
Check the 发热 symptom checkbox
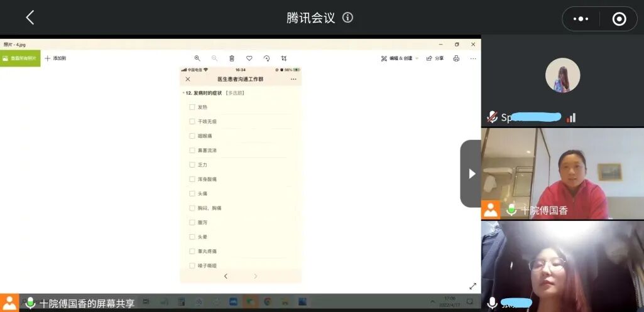coord(192,107)
